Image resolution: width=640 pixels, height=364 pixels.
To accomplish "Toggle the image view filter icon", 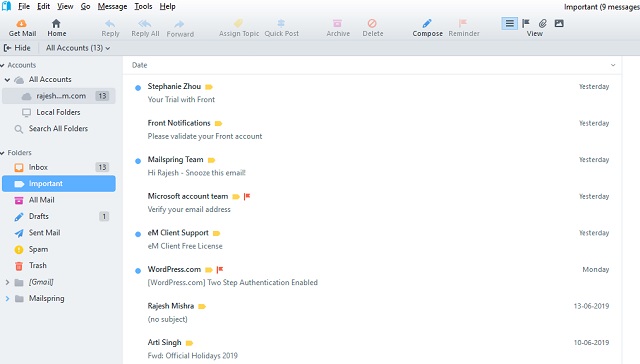I will point(559,23).
